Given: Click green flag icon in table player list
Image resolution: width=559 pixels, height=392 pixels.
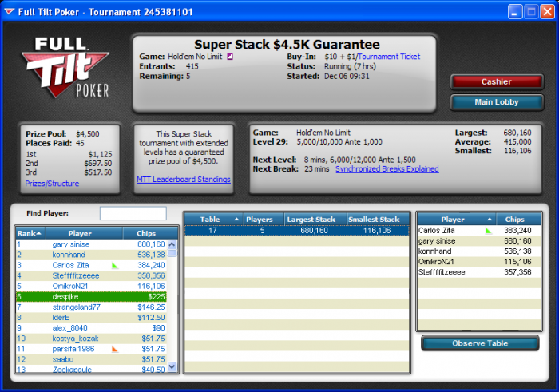Looking at the screenshot, I should click(489, 231).
